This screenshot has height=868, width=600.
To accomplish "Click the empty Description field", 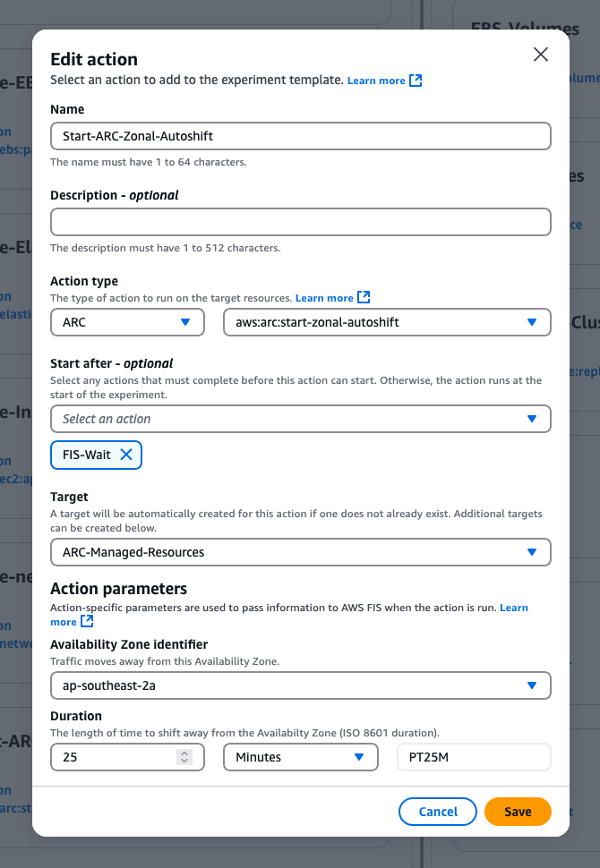I will click(x=300, y=222).
